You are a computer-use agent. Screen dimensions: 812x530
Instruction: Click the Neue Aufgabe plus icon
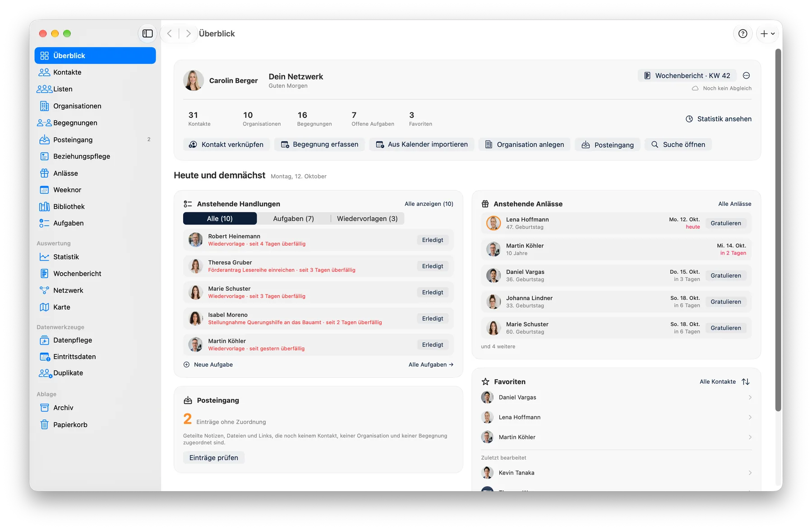[186, 364]
